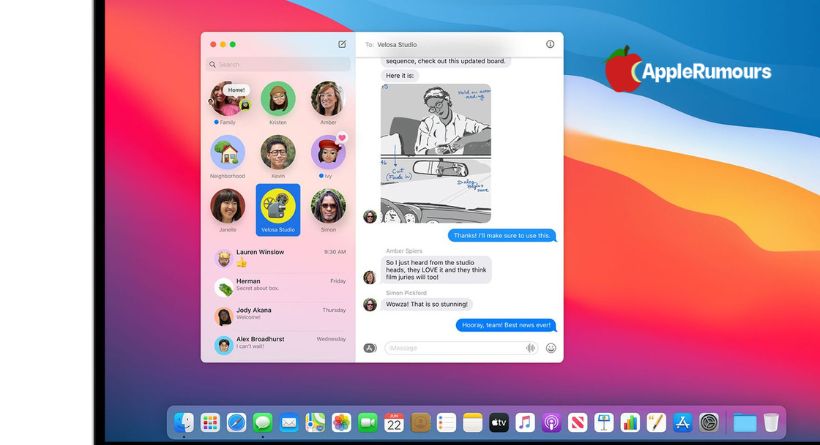
Task: Open Alex Broadhurst conversation row
Action: click(x=280, y=345)
